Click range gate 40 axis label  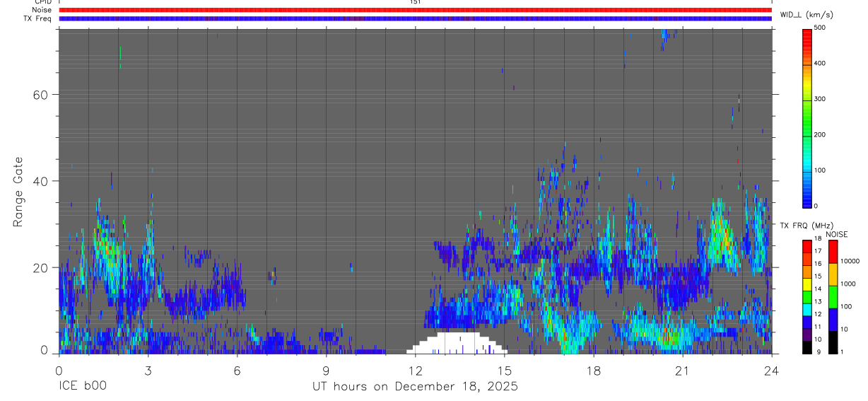click(41, 181)
